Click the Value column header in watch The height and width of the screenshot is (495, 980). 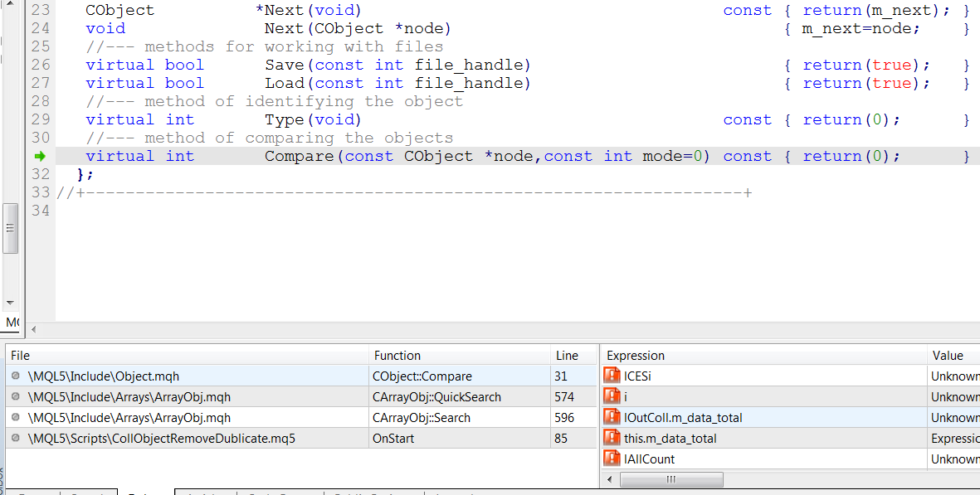[x=953, y=355]
